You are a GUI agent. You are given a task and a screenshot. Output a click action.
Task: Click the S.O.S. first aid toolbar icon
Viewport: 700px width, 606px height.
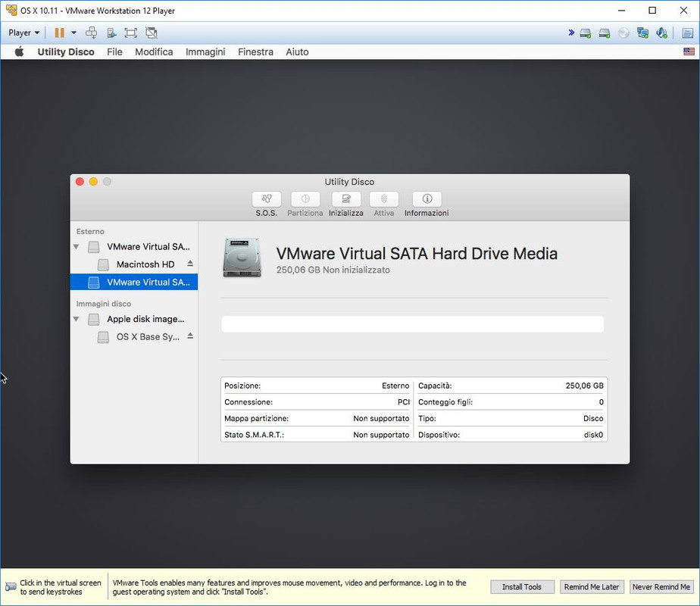click(267, 199)
